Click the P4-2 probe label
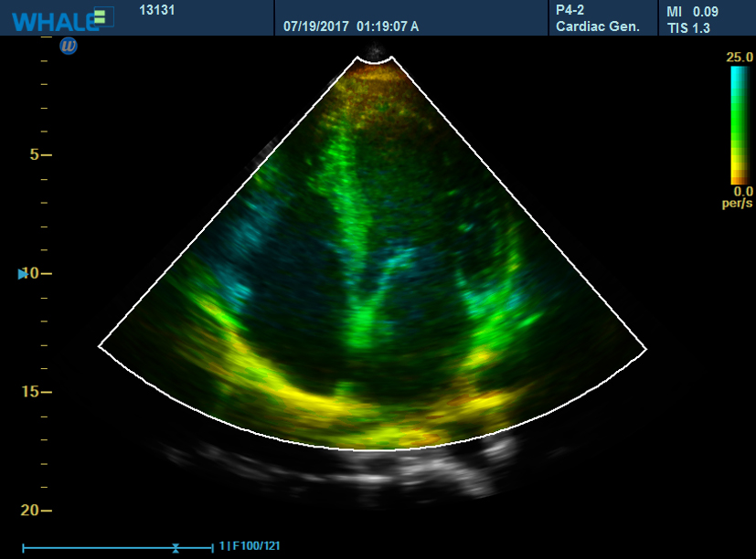Screen dimensions: 756x559 click(x=574, y=10)
